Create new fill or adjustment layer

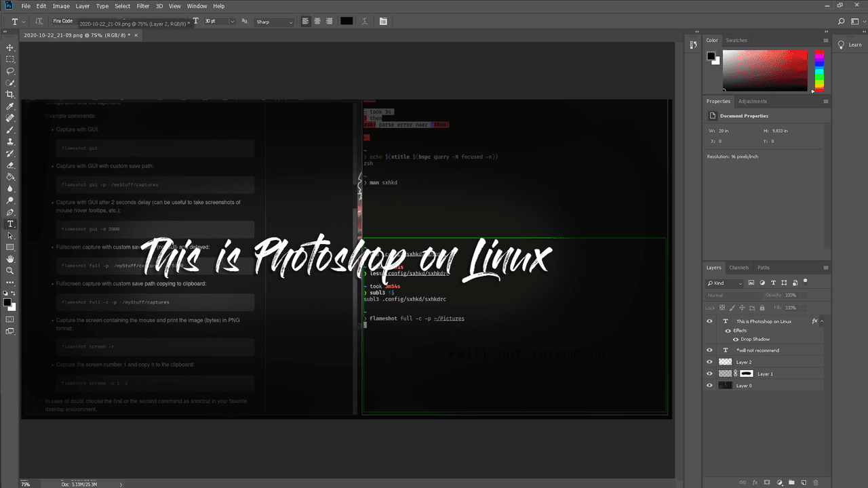(779, 483)
